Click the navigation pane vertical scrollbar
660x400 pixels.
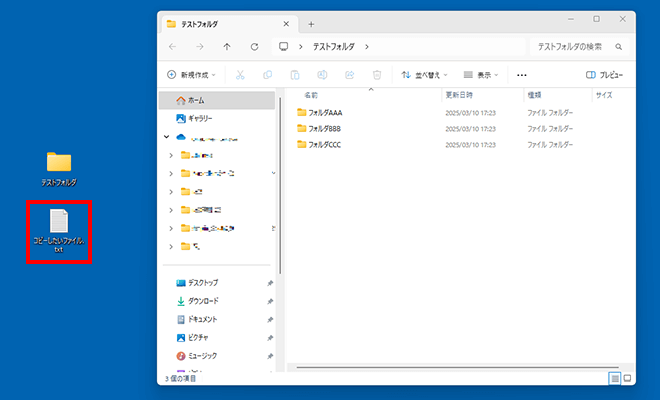pos(280,185)
